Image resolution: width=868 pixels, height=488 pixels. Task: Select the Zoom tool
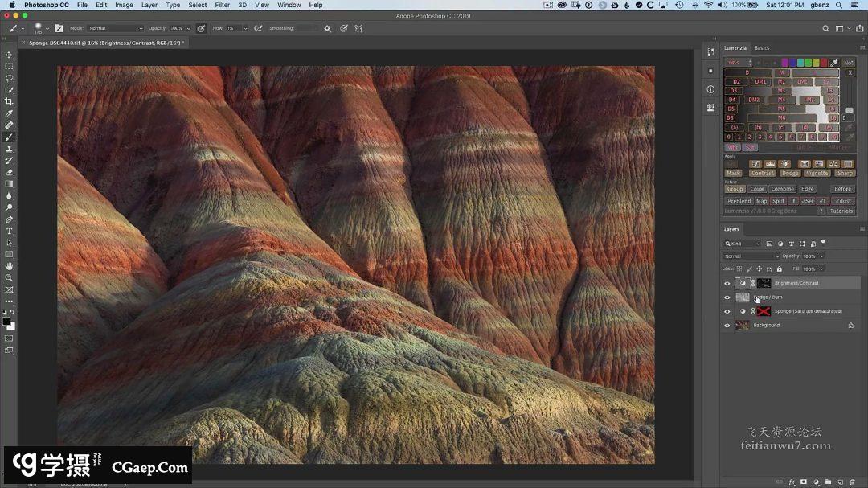(x=10, y=277)
